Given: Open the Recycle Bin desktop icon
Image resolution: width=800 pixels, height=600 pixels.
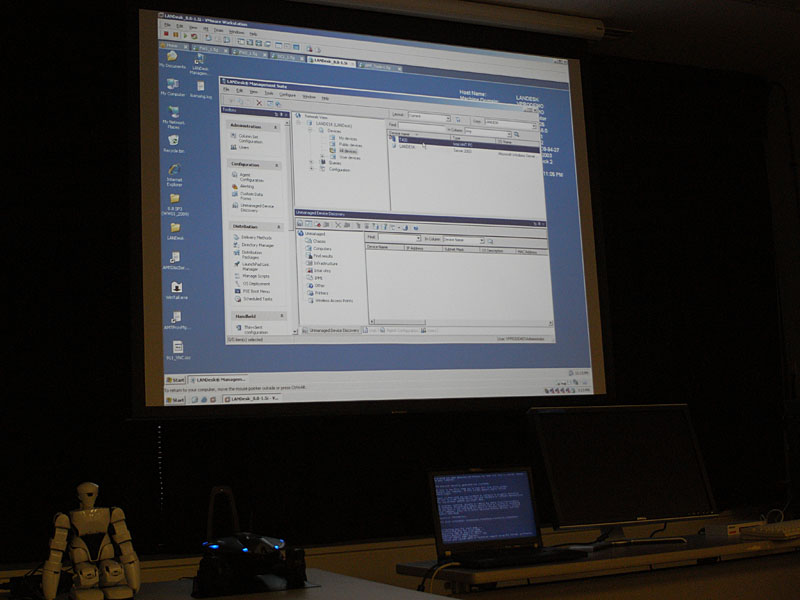Looking at the screenshot, I should click(x=173, y=144).
